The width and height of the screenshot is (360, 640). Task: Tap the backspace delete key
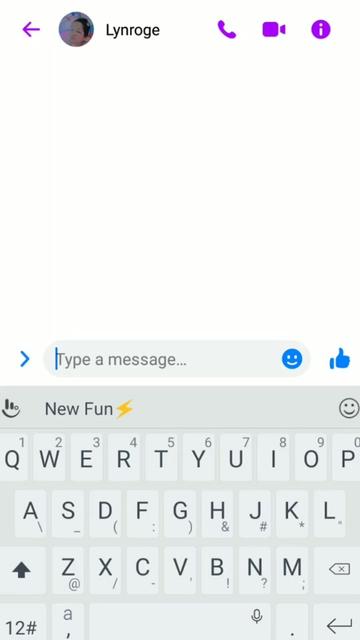340,569
